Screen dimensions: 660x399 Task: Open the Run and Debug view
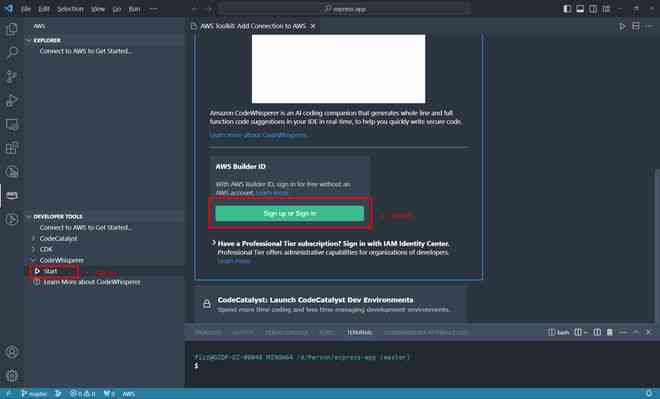tap(12, 100)
